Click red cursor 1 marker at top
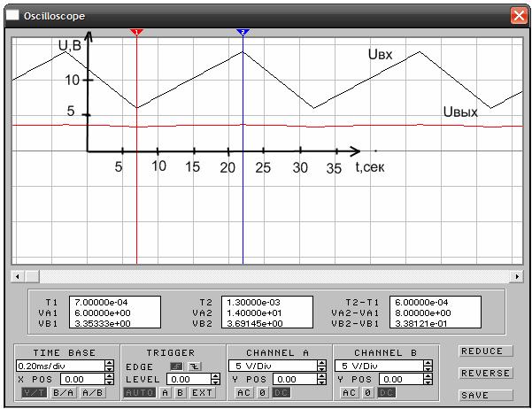 point(136,32)
